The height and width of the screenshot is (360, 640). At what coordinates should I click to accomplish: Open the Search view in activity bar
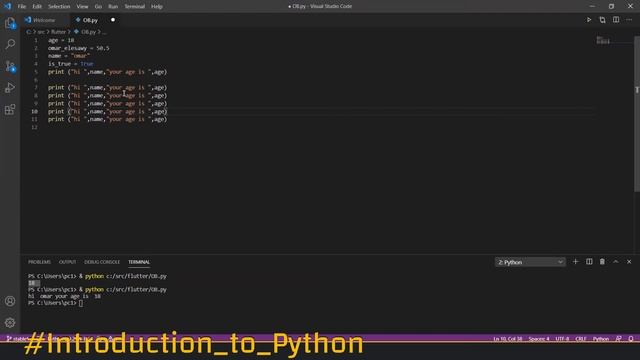pos(10,44)
